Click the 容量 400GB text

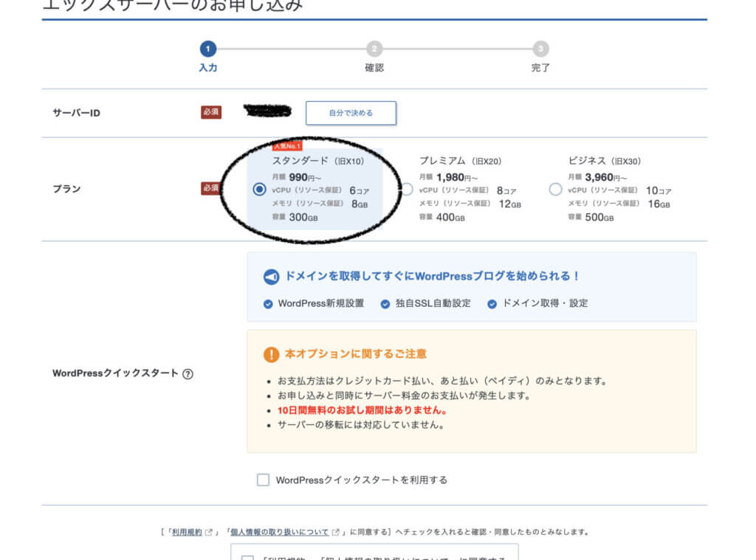[x=442, y=218]
